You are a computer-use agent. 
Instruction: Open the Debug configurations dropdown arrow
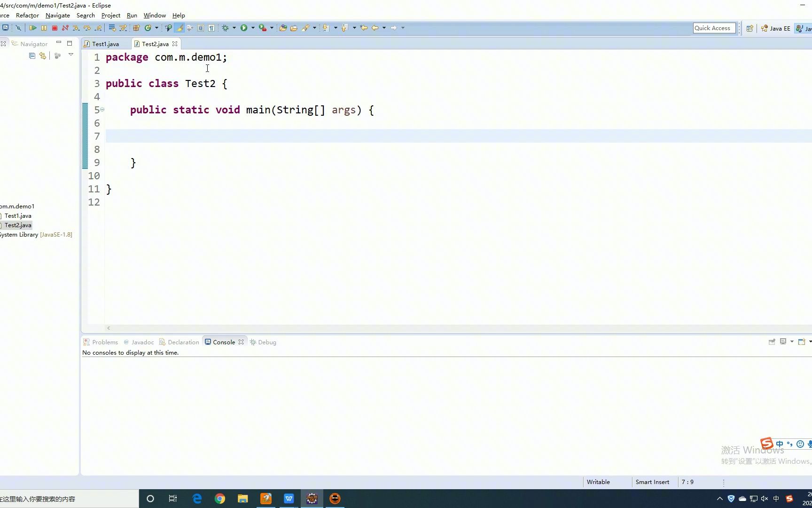[x=234, y=28]
